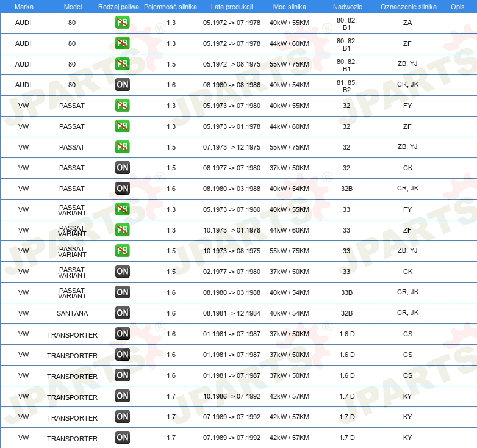Click date range 05.1972 -> 08.1975

pyautogui.click(x=232, y=64)
